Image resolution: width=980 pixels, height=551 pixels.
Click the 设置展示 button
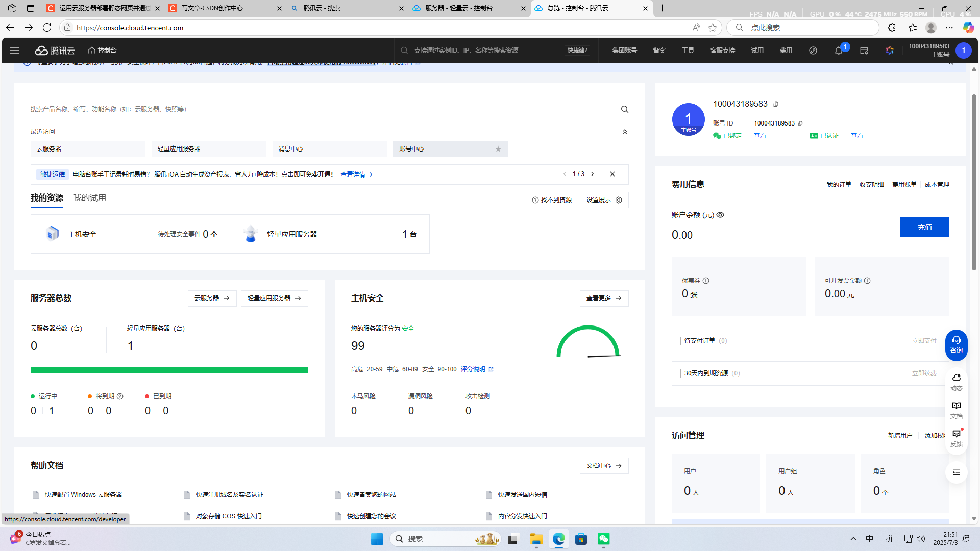click(x=604, y=200)
